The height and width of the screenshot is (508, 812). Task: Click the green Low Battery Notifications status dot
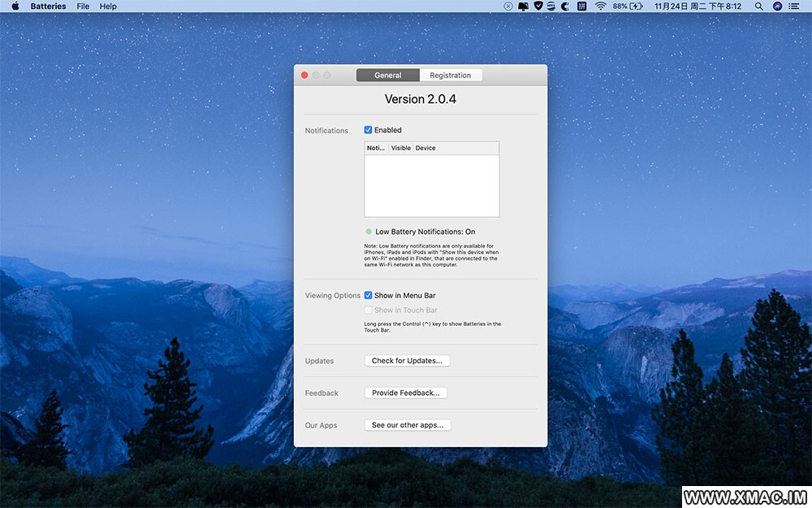pos(369,231)
